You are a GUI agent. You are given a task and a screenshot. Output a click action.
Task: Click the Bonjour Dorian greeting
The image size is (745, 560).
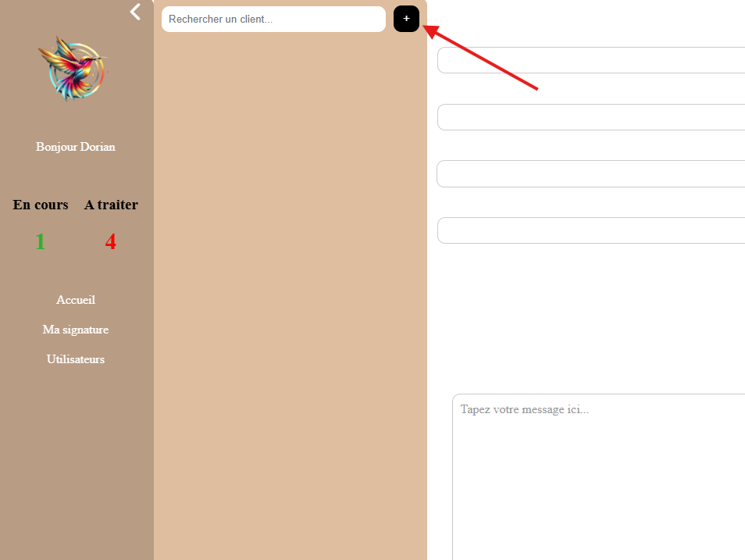point(76,147)
